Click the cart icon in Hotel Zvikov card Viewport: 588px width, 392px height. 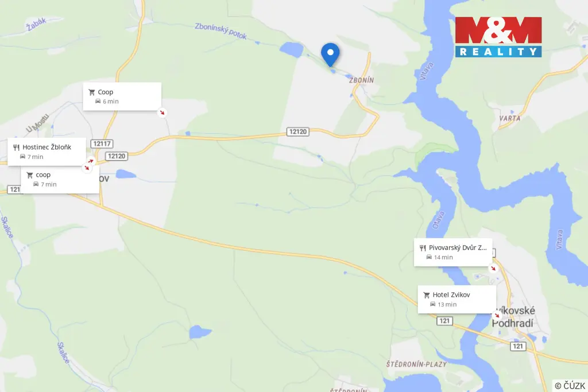pyautogui.click(x=427, y=295)
